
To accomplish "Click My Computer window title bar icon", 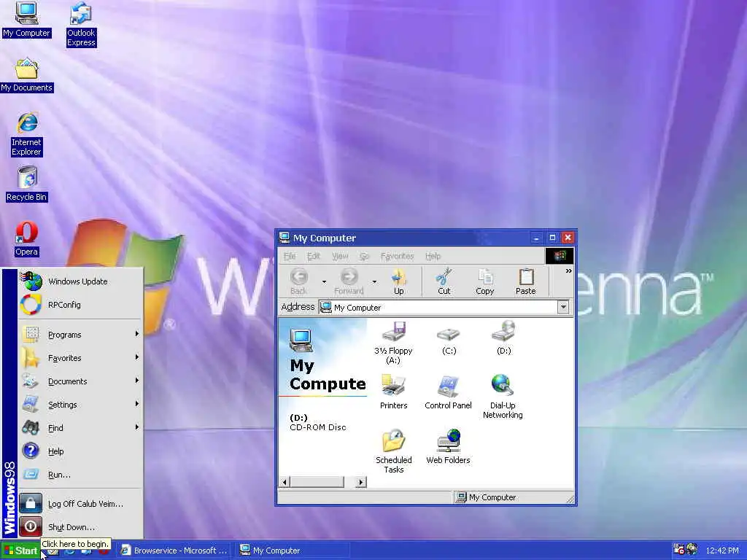I will (285, 238).
